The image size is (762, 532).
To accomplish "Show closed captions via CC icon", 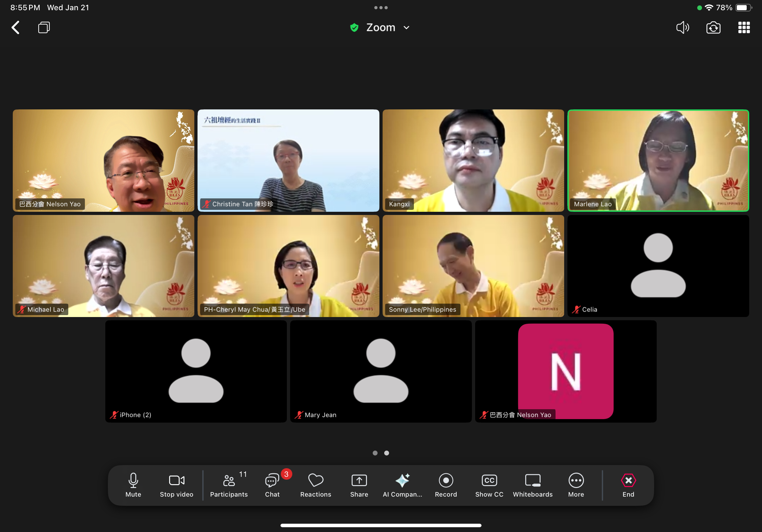I will coord(489,484).
